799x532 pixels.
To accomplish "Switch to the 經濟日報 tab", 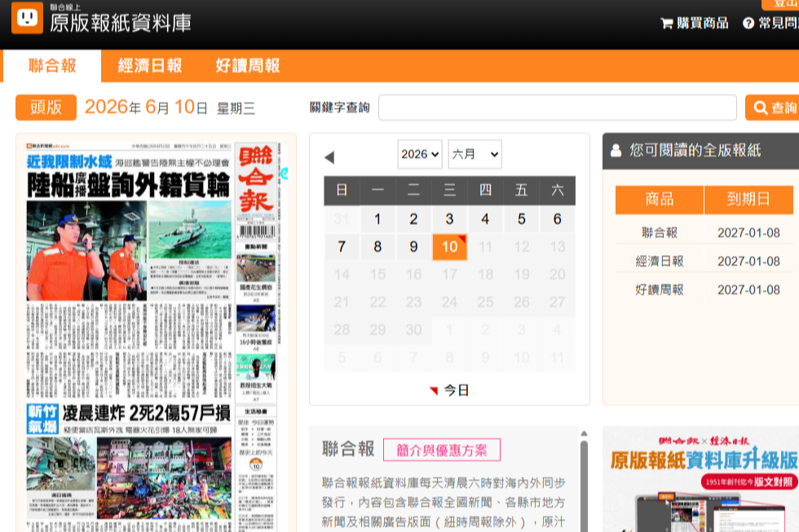I will pos(150,66).
